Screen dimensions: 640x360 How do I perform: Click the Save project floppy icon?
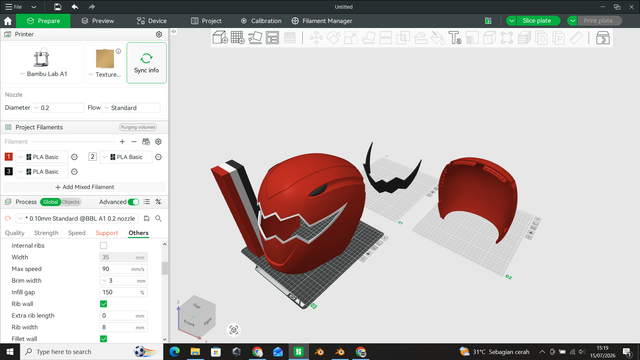pos(58,7)
